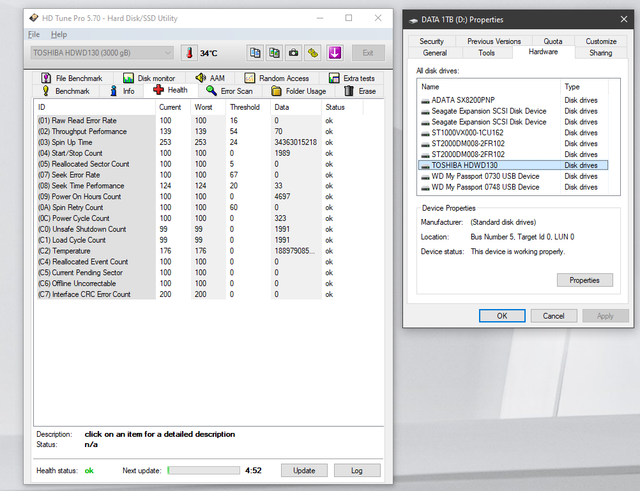Click the Type column header in disk list
640x491 pixels.
coord(584,87)
